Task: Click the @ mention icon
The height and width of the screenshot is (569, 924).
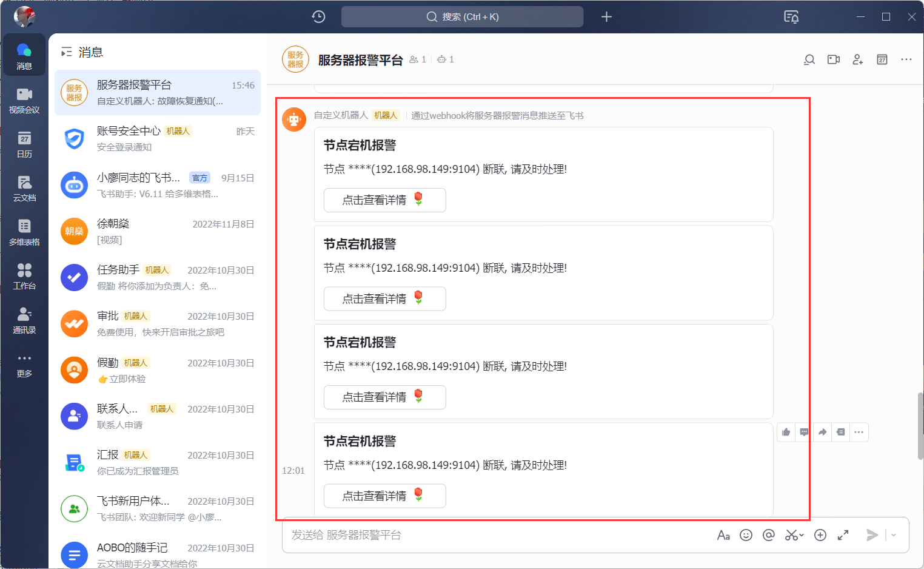Action: (769, 535)
